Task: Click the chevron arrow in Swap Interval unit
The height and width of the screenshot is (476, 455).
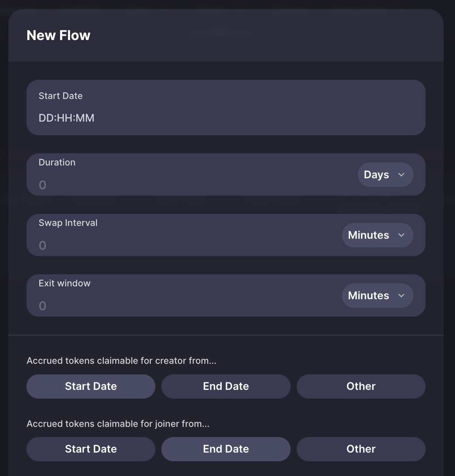Action: point(401,235)
